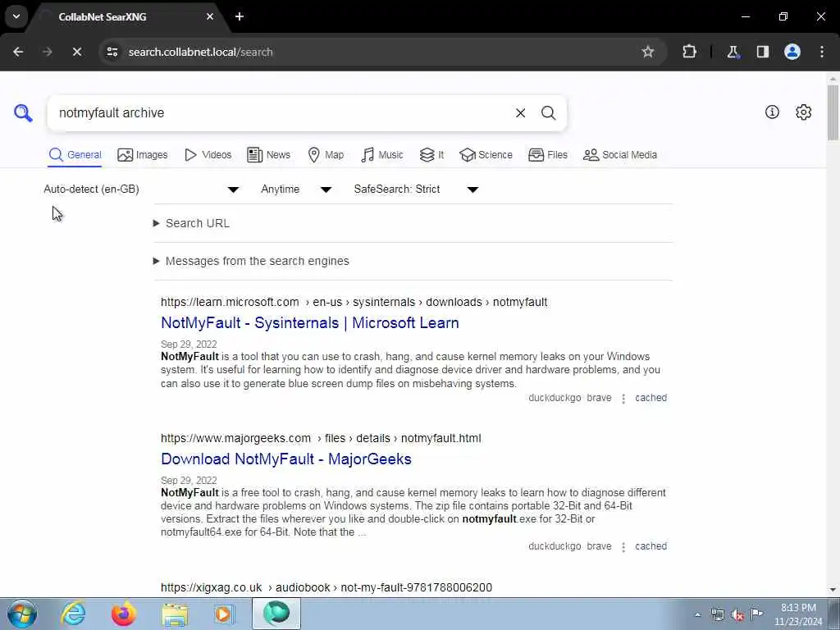The width and height of the screenshot is (840, 630).
Task: Switch to the Science category tab
Action: coord(486,155)
